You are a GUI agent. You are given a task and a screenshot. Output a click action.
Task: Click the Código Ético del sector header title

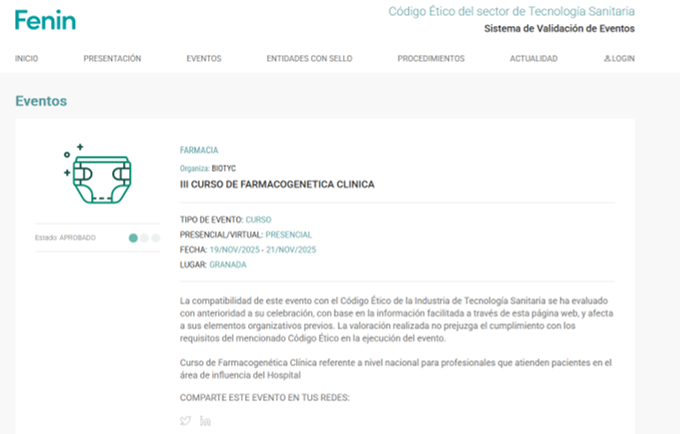coord(511,11)
